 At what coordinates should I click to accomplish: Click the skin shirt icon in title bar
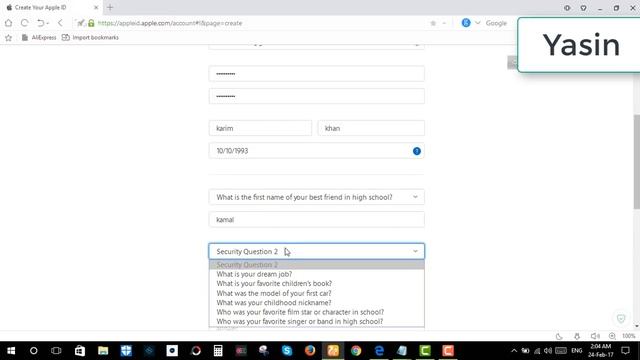coord(583,8)
